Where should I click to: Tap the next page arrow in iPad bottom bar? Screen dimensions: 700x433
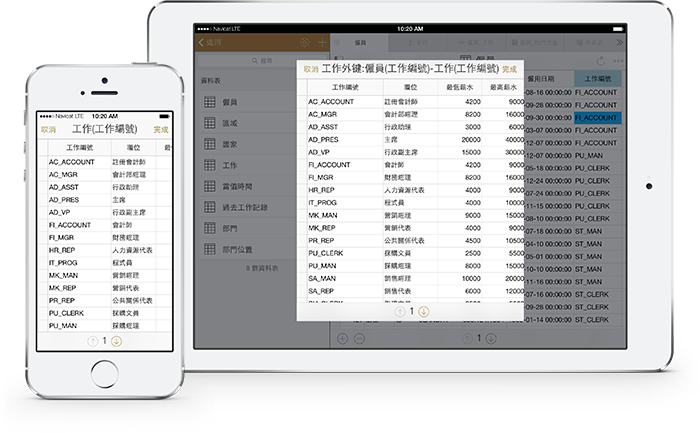point(491,339)
